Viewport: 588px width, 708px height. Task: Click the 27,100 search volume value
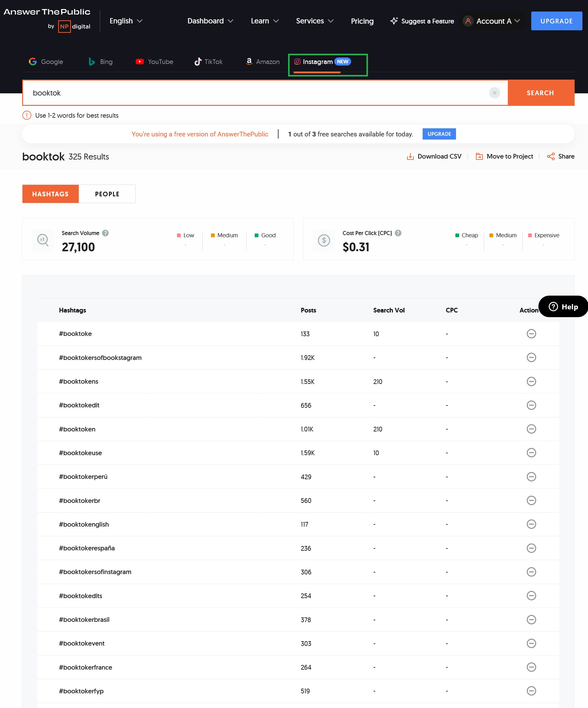click(78, 247)
